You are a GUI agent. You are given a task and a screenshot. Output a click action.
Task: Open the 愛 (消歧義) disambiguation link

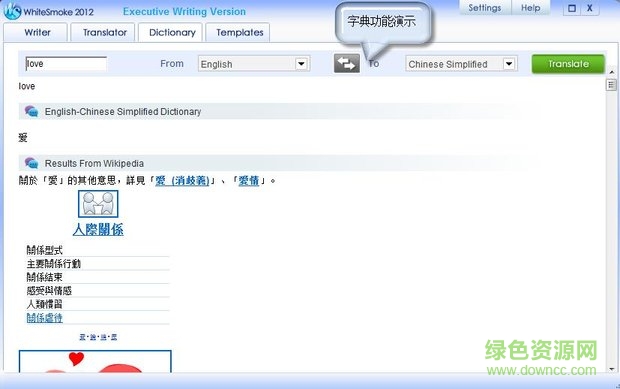pos(182,181)
